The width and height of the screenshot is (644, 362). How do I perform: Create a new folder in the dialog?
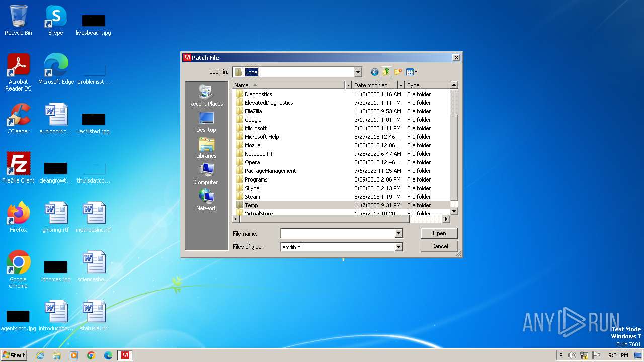pos(398,72)
